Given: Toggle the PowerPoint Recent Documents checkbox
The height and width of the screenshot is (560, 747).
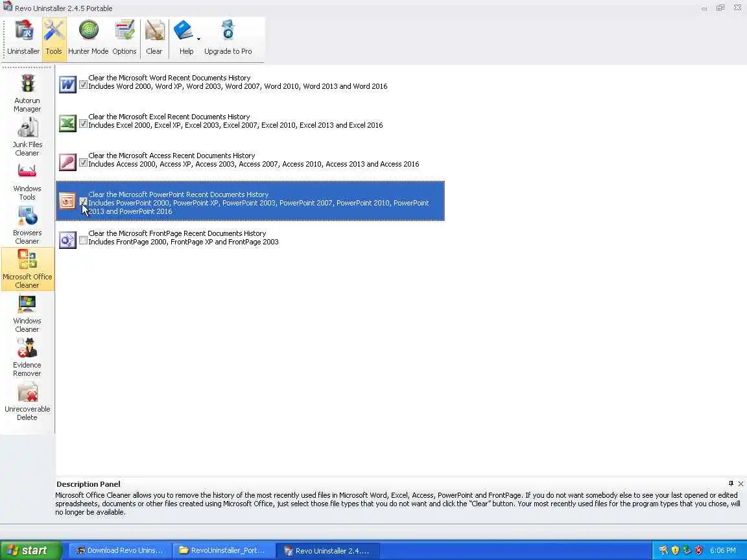Looking at the screenshot, I should (x=84, y=202).
